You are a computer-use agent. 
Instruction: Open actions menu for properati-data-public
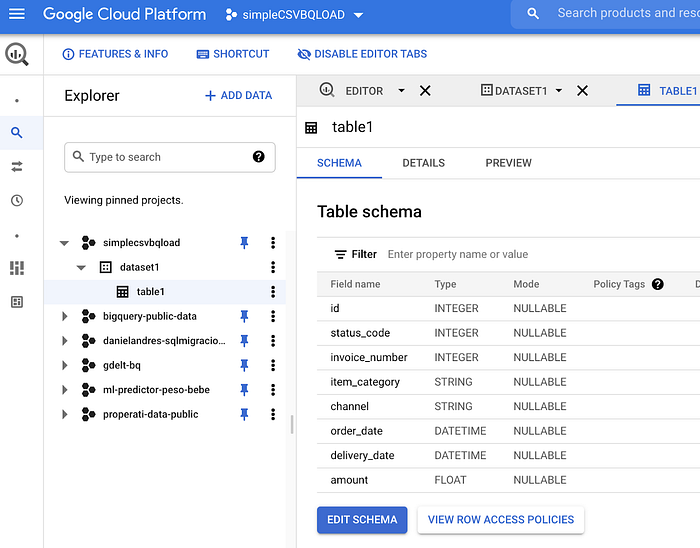273,415
